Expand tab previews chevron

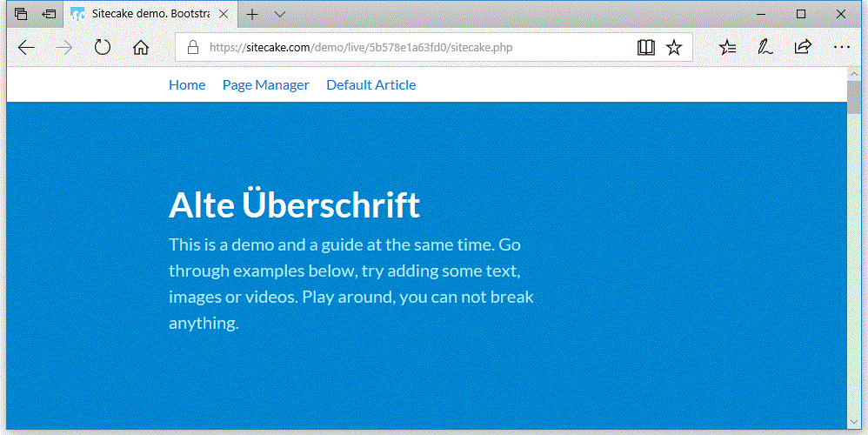[x=280, y=14]
